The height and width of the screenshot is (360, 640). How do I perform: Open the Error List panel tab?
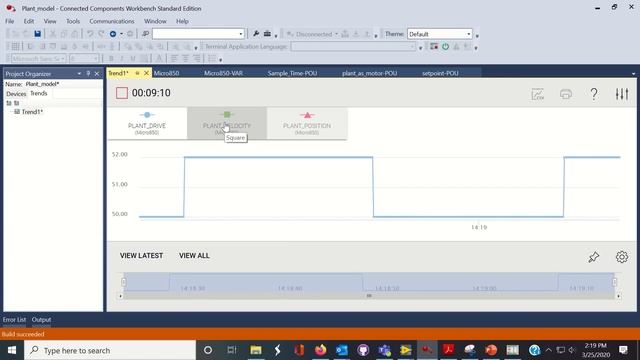point(14,320)
